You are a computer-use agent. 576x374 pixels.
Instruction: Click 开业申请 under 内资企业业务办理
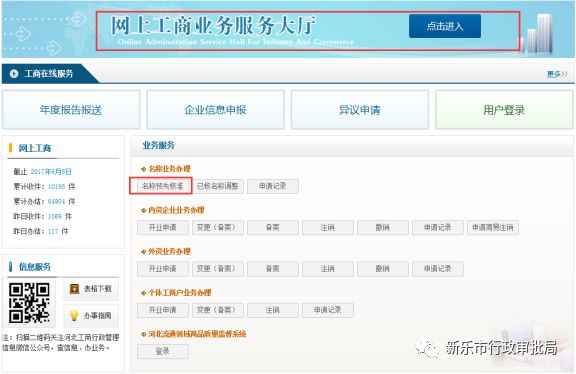tap(163, 228)
